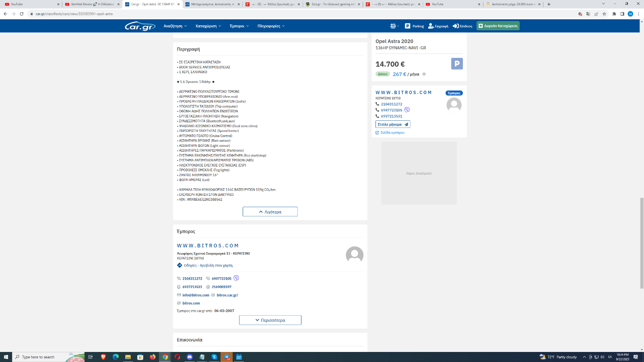The width and height of the screenshot is (644, 362).
Task: Open the Parking icon in the header
Action: (414, 26)
